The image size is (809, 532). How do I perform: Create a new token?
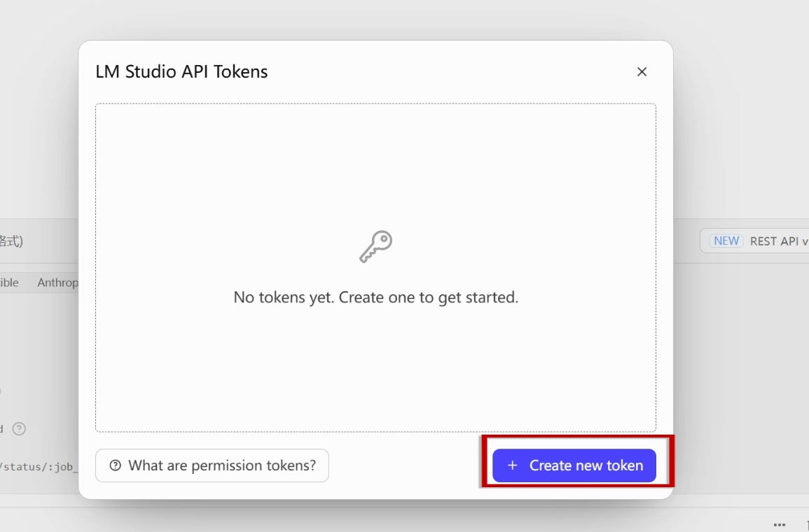(x=574, y=465)
